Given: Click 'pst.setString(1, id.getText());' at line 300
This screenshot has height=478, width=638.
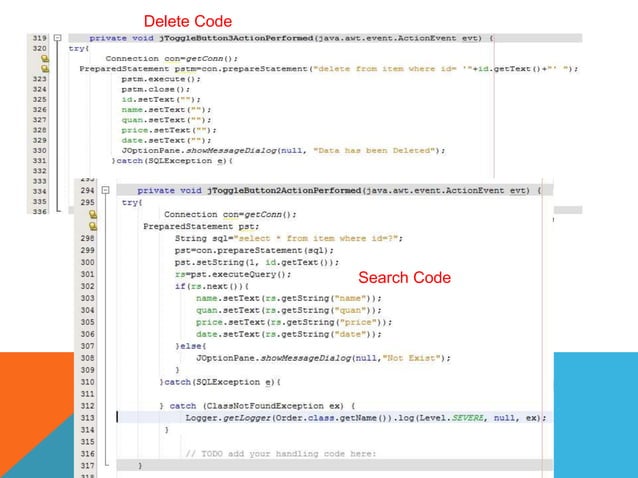Looking at the screenshot, I should click(257, 262).
